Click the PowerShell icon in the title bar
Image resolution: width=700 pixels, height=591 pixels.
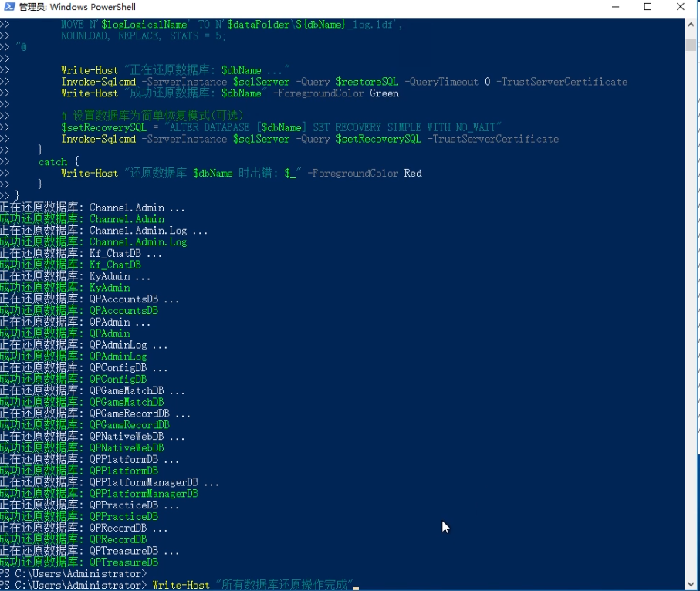[8, 7]
